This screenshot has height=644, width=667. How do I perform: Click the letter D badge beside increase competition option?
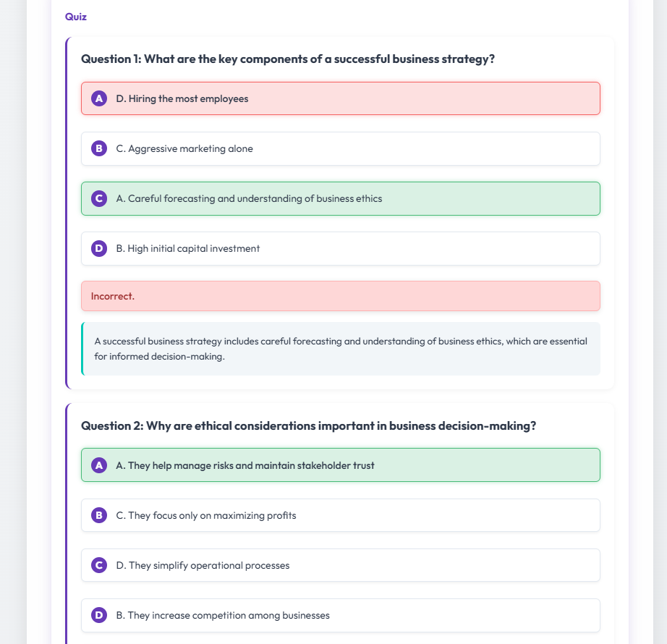click(x=99, y=615)
